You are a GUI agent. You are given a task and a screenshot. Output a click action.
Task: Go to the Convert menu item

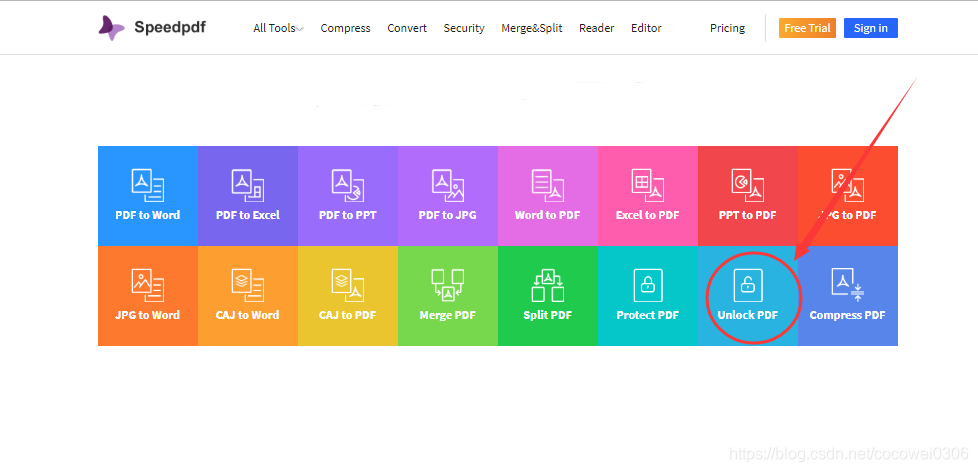(407, 28)
